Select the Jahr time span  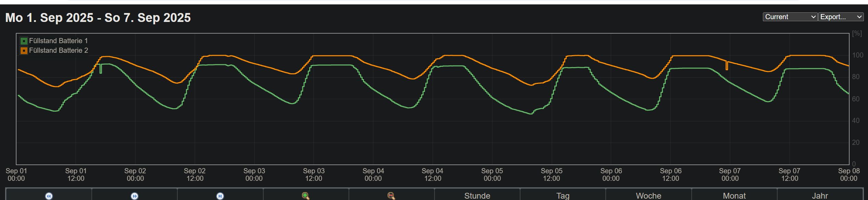coord(820,196)
